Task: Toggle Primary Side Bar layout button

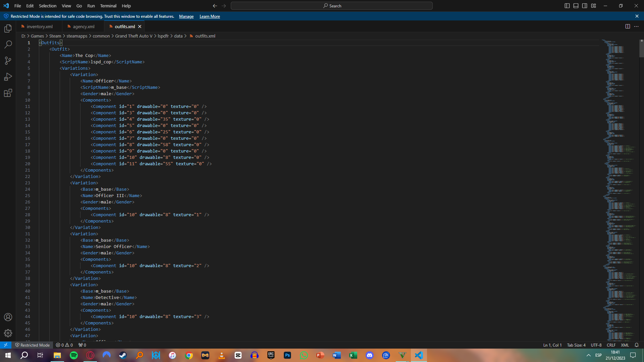Action: (x=567, y=6)
